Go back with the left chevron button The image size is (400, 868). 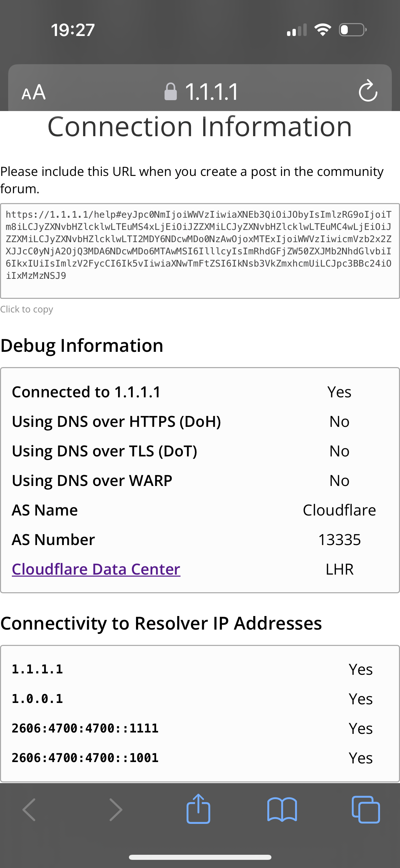pyautogui.click(x=29, y=810)
